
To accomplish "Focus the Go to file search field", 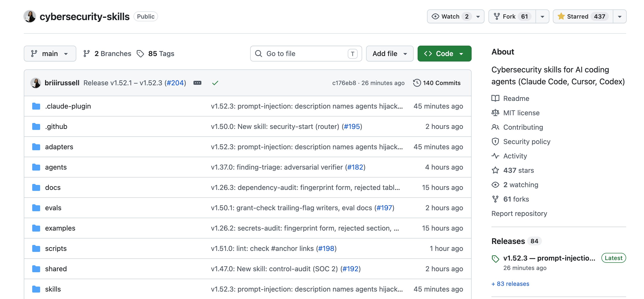I will pos(306,54).
